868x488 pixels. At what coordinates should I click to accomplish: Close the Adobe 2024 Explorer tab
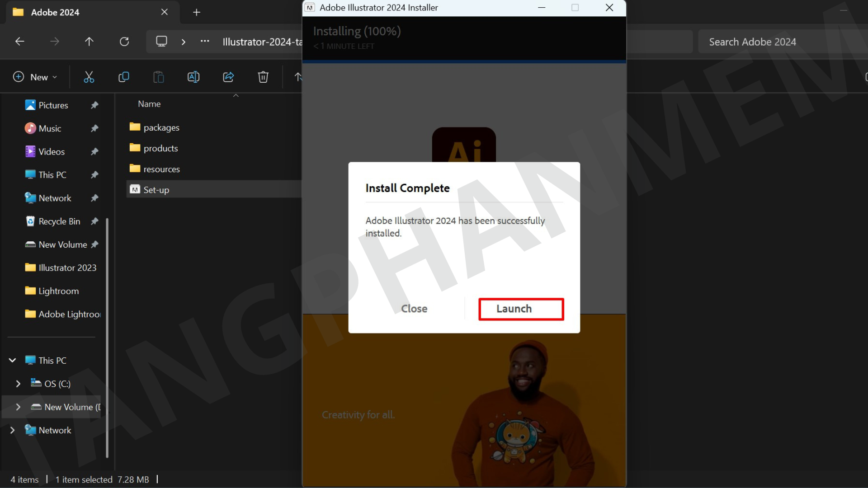tap(165, 12)
